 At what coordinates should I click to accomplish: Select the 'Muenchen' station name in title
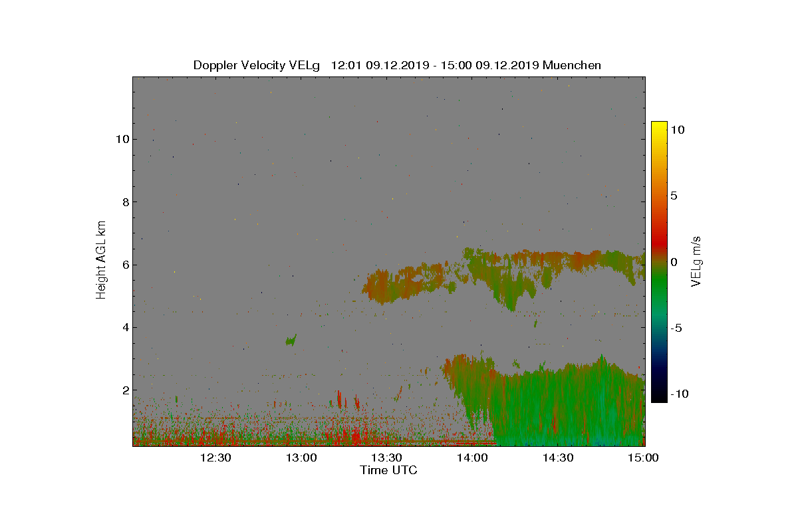(572, 65)
